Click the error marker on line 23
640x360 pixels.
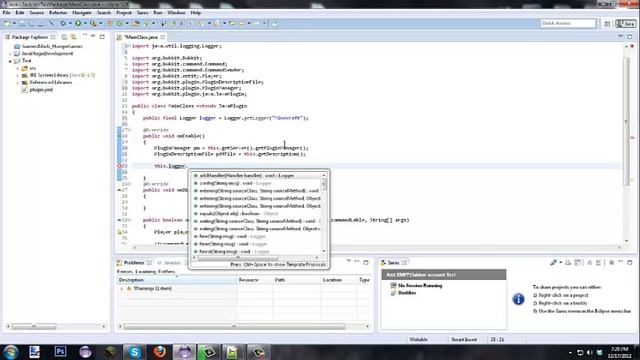coord(120,166)
